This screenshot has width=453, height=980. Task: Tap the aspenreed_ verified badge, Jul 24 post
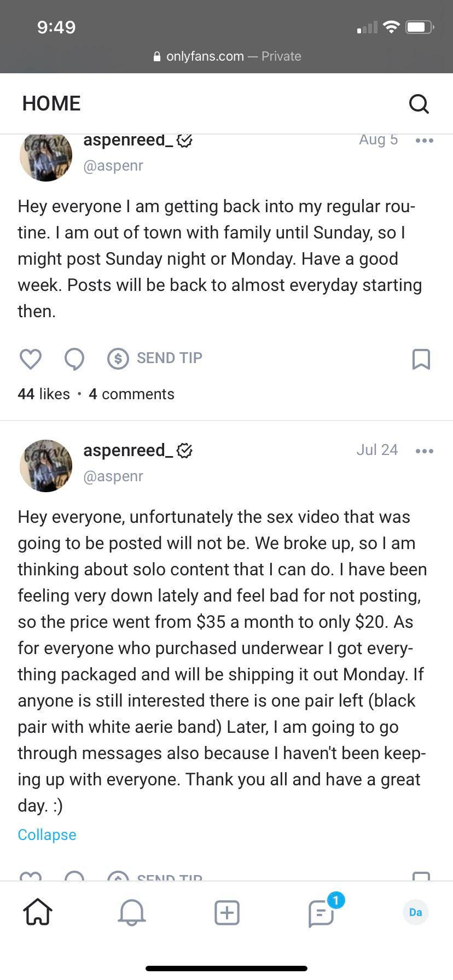[185, 451]
